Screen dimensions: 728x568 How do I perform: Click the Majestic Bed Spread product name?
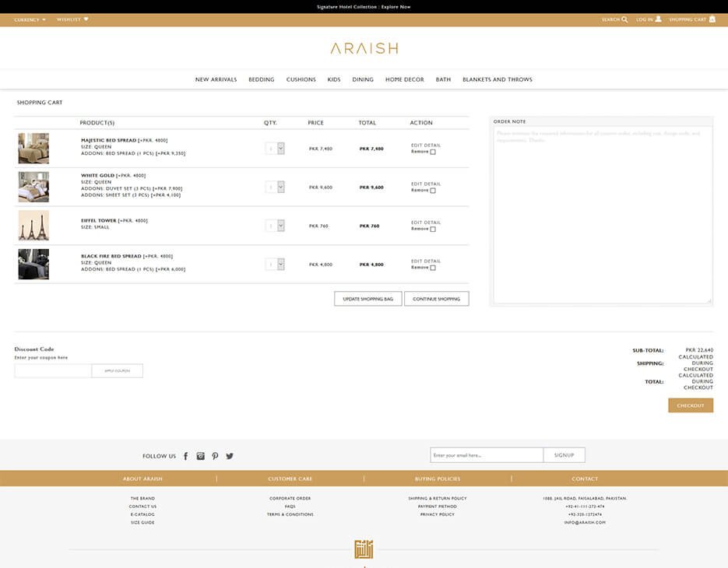109,140
